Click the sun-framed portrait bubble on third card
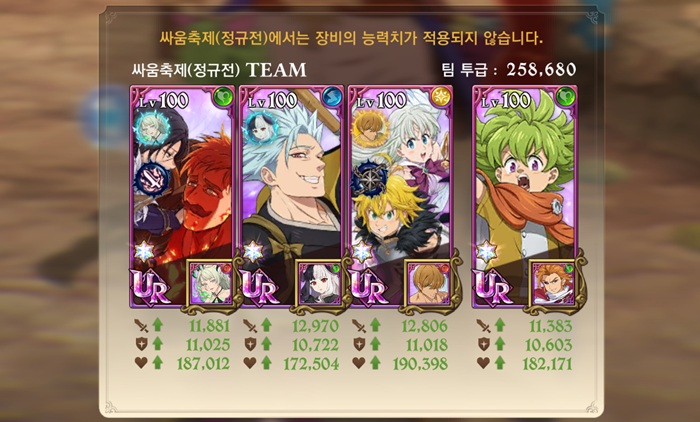Screen dimensions: 700x422 click(370, 126)
